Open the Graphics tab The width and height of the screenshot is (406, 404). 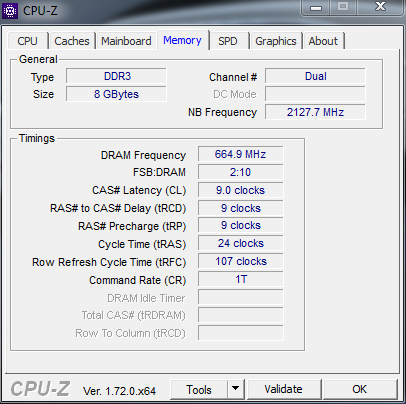(x=276, y=41)
